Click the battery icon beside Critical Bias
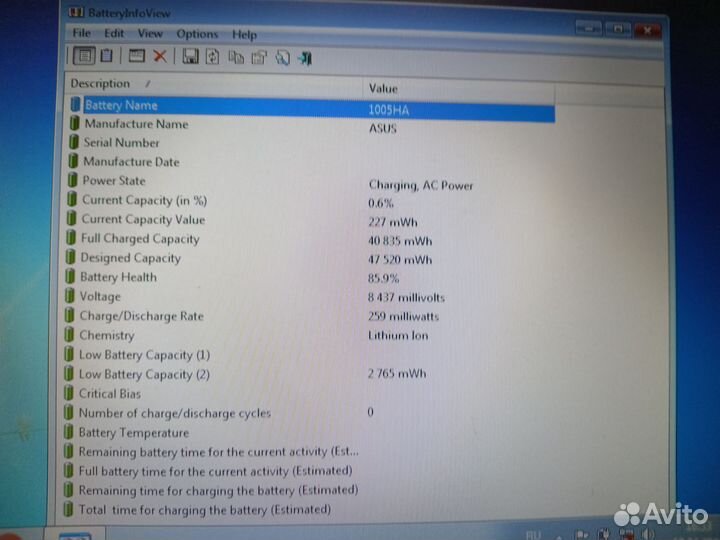This screenshot has height=540, width=720. (x=68, y=393)
